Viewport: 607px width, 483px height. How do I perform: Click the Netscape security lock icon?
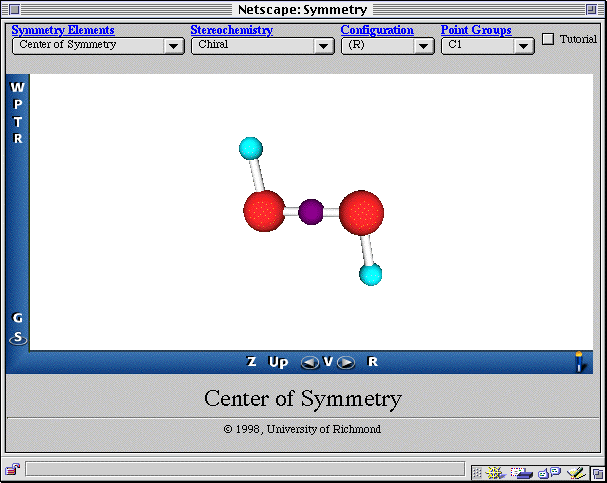[12, 469]
